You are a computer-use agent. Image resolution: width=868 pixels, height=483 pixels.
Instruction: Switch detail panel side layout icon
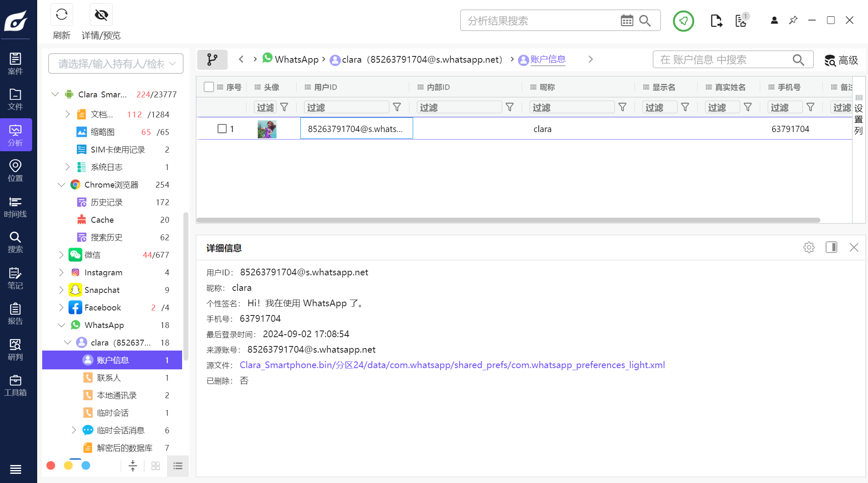(831, 247)
